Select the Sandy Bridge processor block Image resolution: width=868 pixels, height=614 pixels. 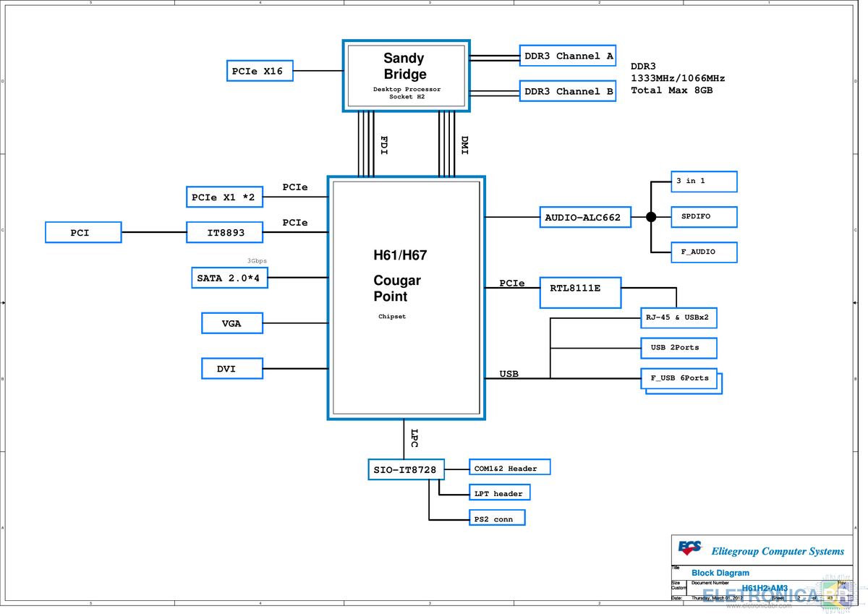[x=406, y=75]
